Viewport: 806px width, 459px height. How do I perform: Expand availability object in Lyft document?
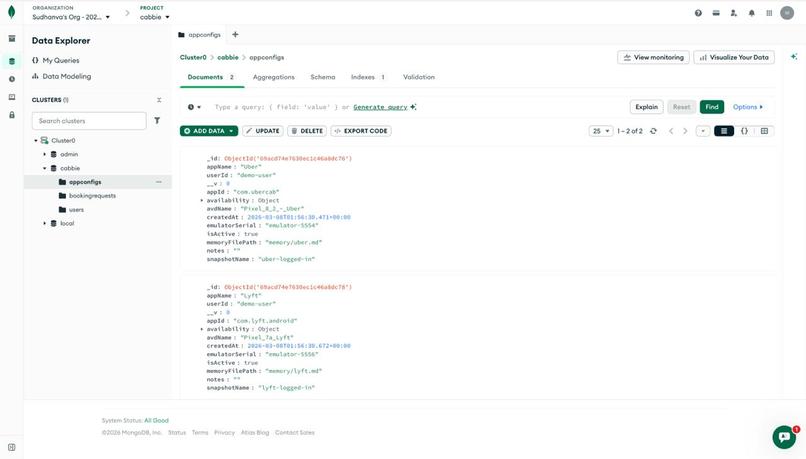(x=202, y=329)
